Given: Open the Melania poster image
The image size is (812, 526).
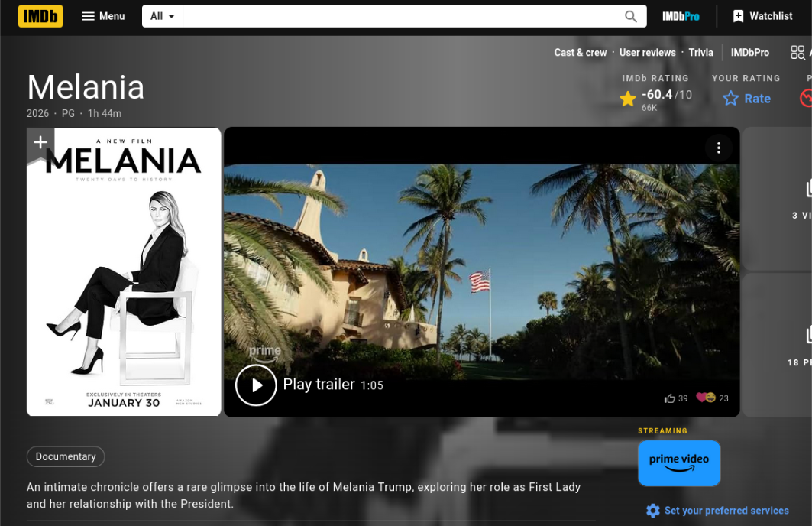Looking at the screenshot, I should (x=124, y=271).
